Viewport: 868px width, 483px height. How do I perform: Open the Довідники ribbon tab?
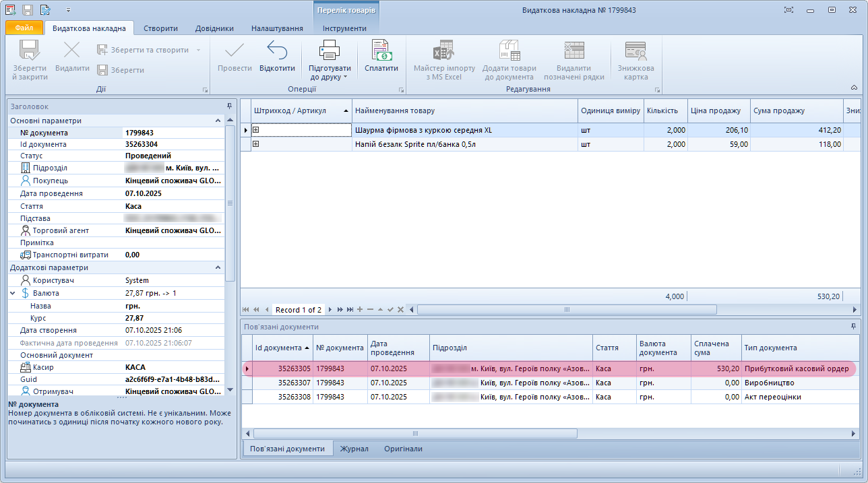[214, 28]
